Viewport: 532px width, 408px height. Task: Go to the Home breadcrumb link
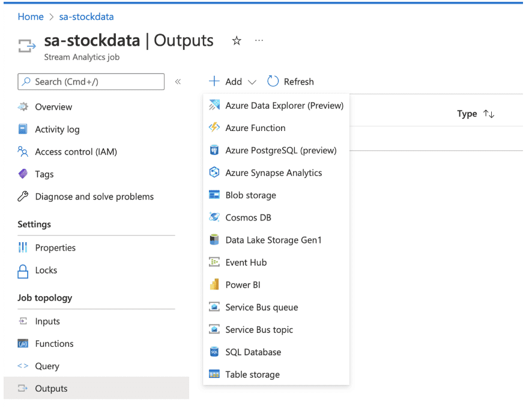pos(31,17)
